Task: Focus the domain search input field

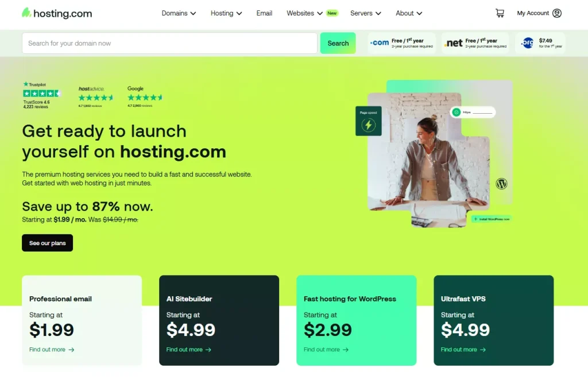Action: click(x=169, y=43)
